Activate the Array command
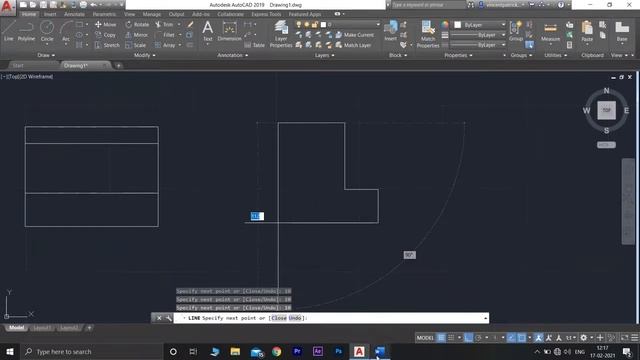 pos(165,45)
